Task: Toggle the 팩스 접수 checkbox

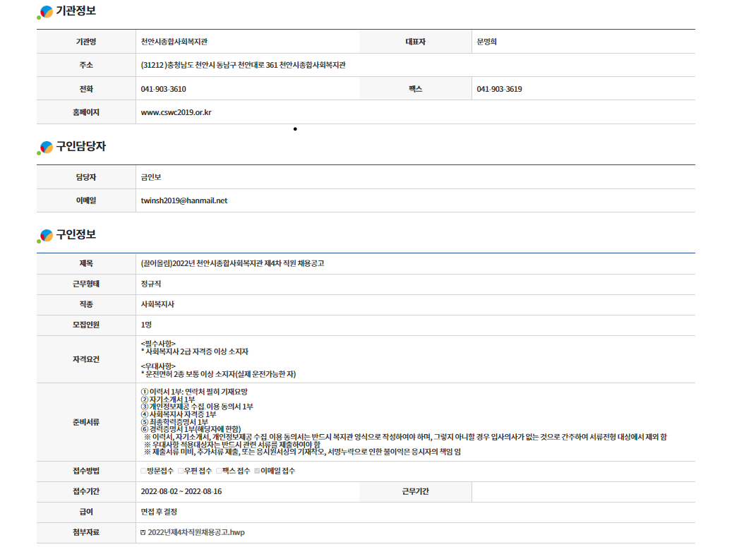Action: click(219, 471)
